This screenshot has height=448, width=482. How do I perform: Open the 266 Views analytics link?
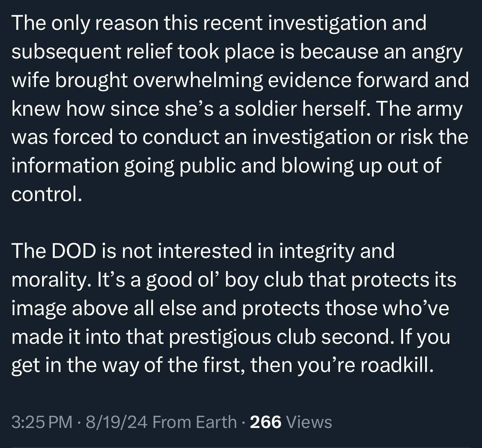pyautogui.click(x=291, y=422)
